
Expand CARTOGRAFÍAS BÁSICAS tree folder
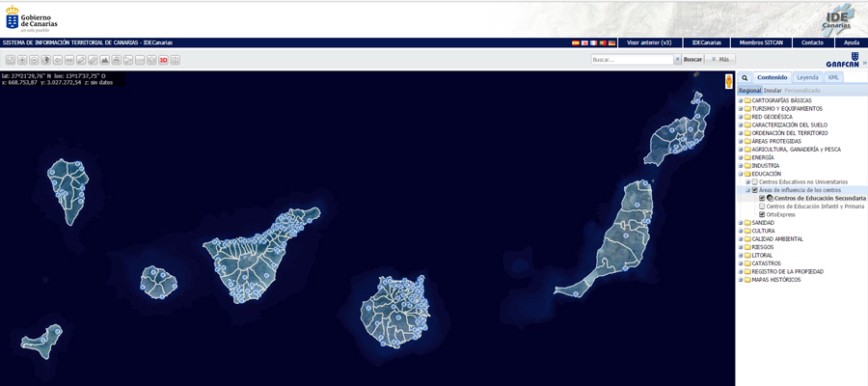tap(740, 100)
